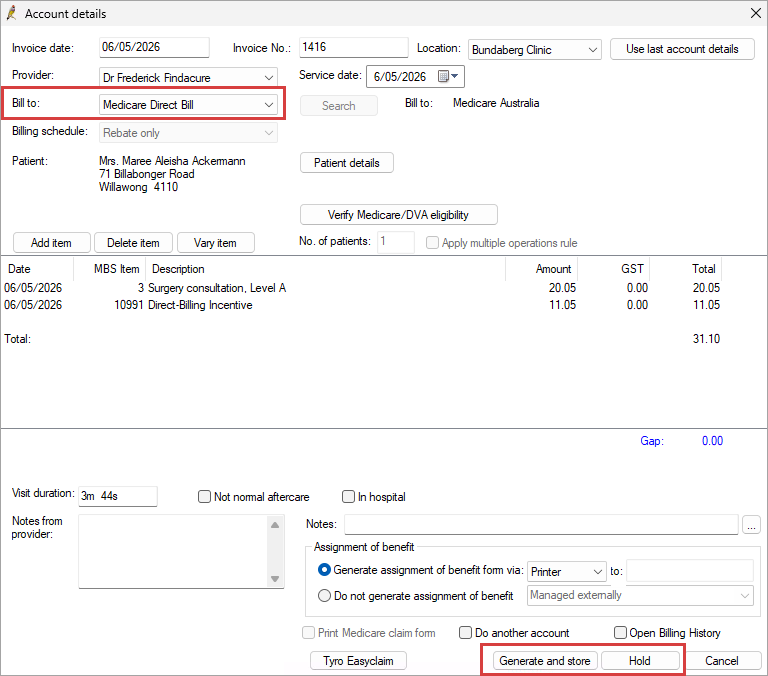Click the assignment of benefit 'to:' field
768x676 pixels.
[x=690, y=571]
